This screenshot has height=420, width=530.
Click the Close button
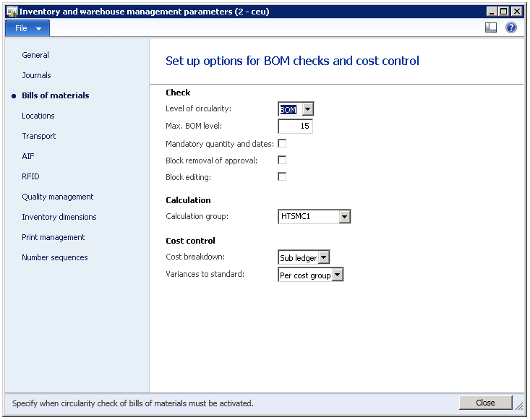[485, 403]
